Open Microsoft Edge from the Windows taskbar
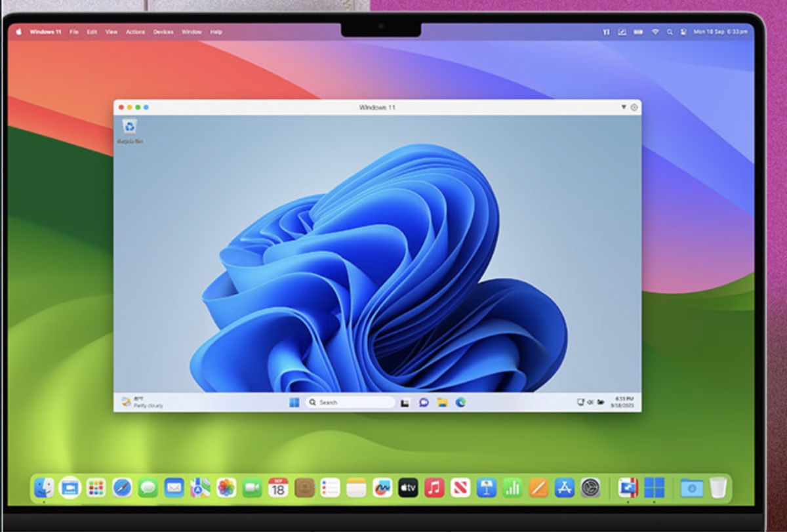This screenshot has width=787, height=532. click(x=460, y=402)
